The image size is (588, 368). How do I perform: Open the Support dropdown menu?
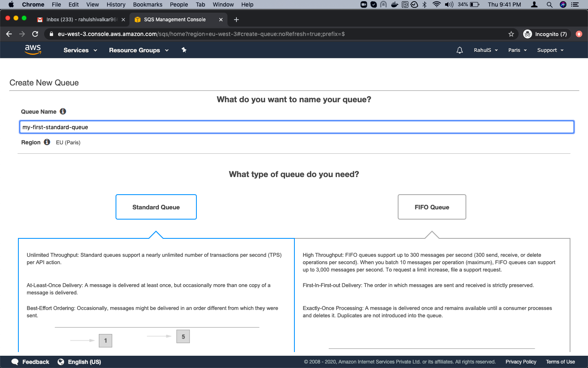[550, 50]
